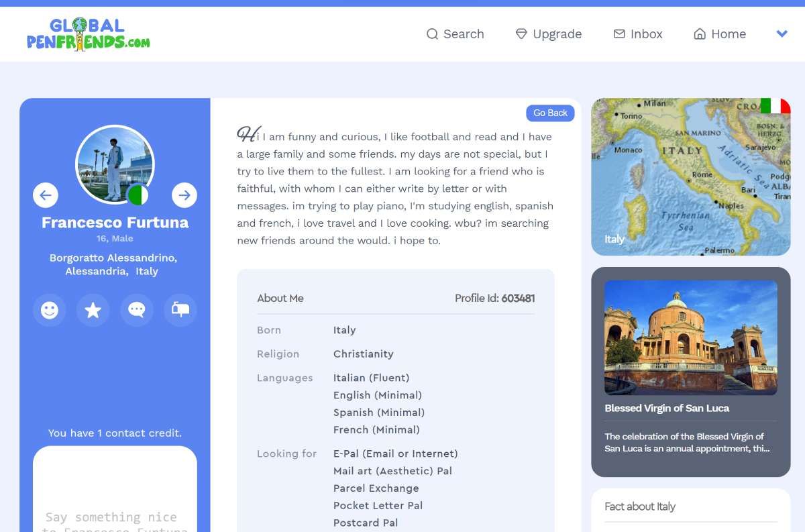Click the left arrow to view previous profile
This screenshot has width=805, height=532.
point(45,195)
